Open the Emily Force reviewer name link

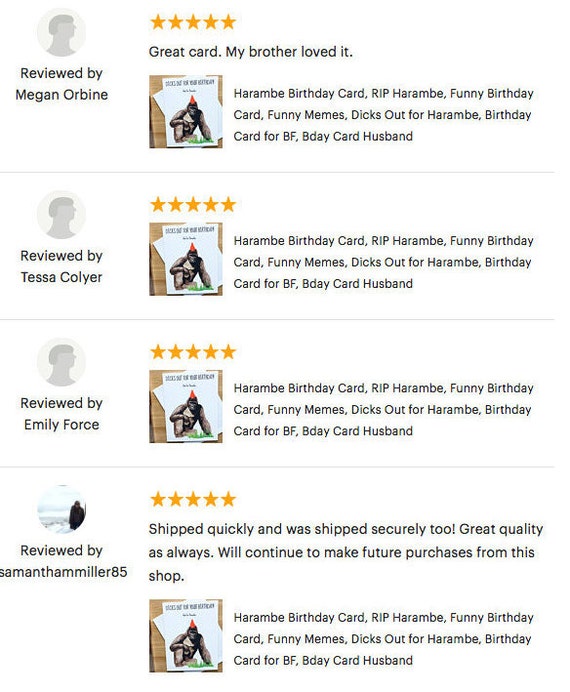click(x=61, y=425)
